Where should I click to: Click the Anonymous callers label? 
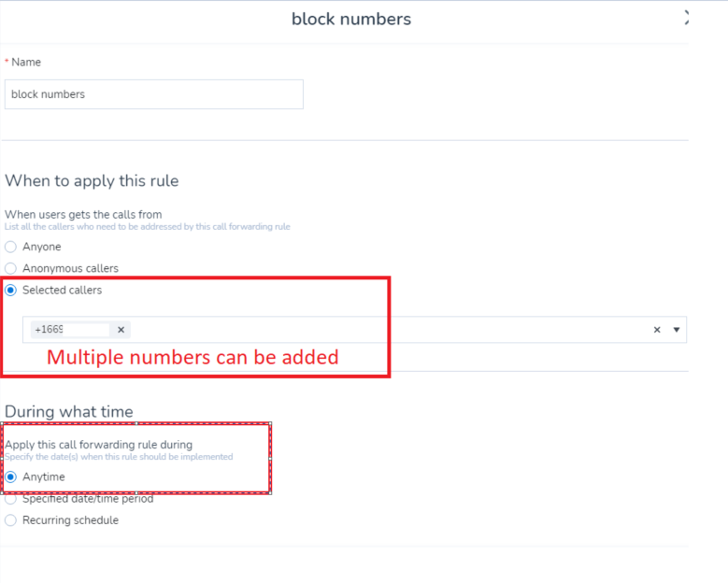70,268
